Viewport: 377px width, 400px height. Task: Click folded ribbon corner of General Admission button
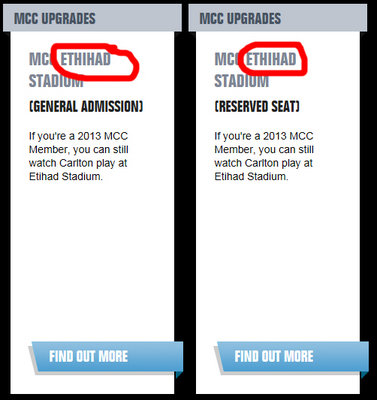pos(179,375)
